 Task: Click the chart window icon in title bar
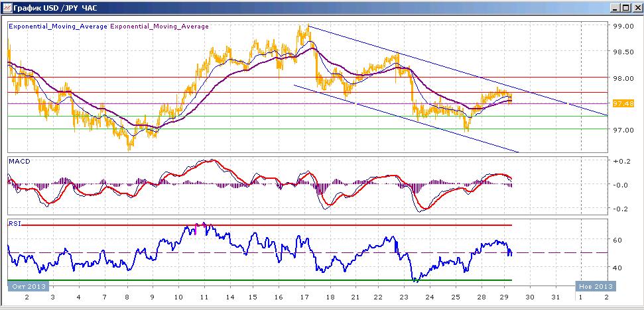pyautogui.click(x=6, y=7)
